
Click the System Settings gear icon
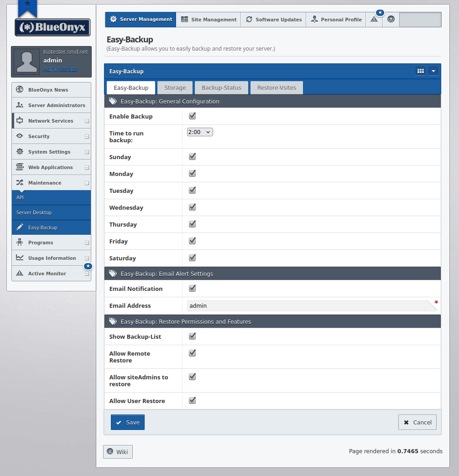click(x=20, y=151)
